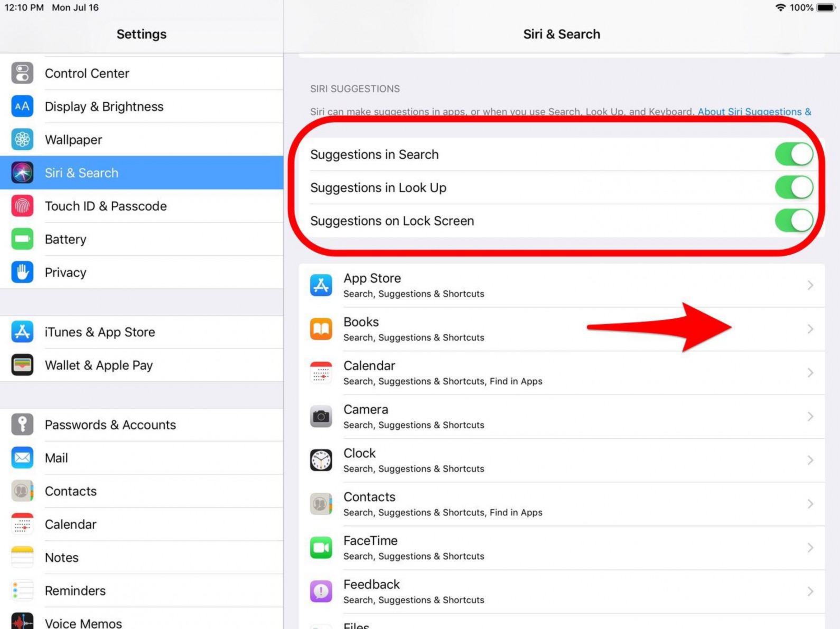Tap the Voice Memos icon in sidebar

[x=22, y=622]
